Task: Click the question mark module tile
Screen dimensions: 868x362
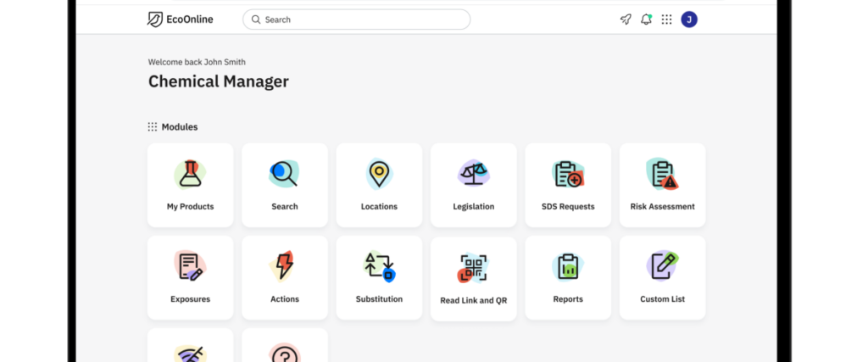Action: 285,349
